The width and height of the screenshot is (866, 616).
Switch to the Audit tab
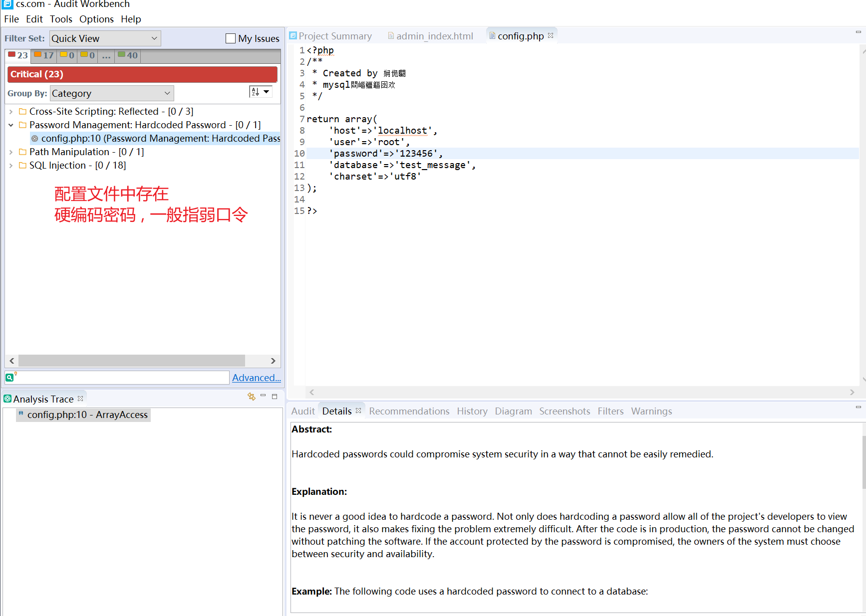[303, 411]
